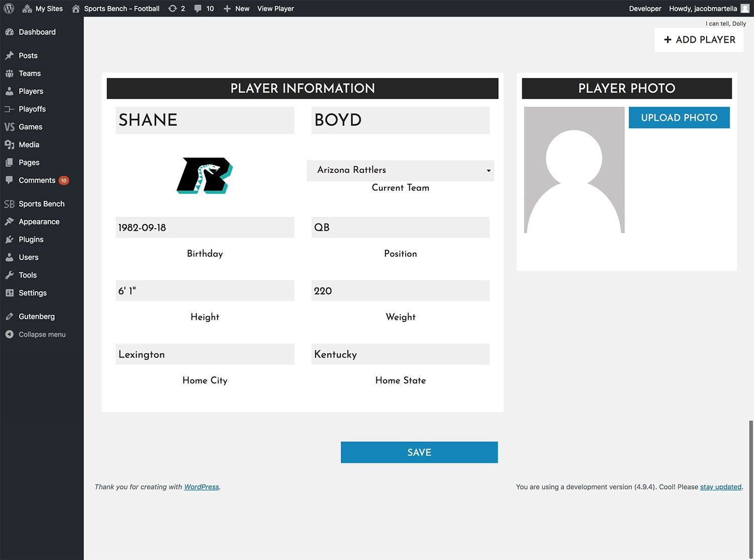Click the Settings sliders icon
754x560 pixels.
(10, 293)
